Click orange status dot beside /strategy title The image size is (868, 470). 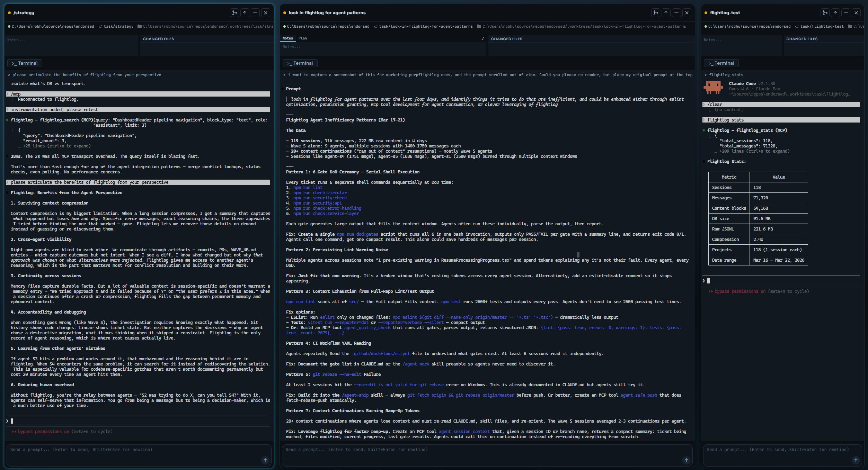pos(9,13)
